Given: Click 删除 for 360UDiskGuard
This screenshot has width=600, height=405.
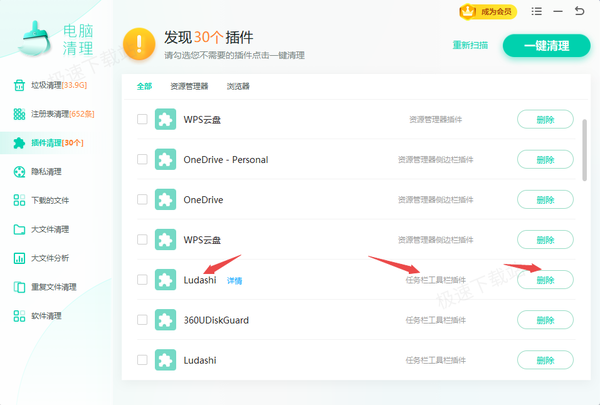Looking at the screenshot, I should tap(545, 320).
